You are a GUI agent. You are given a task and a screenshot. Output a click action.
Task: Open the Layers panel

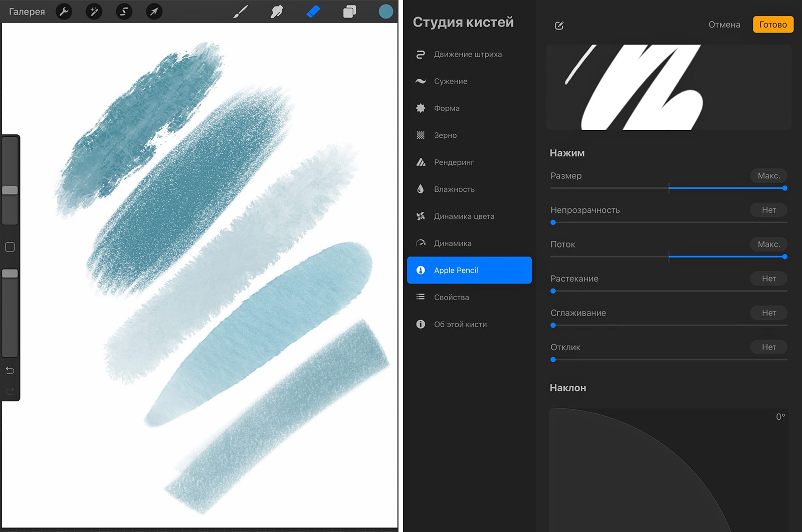(349, 12)
